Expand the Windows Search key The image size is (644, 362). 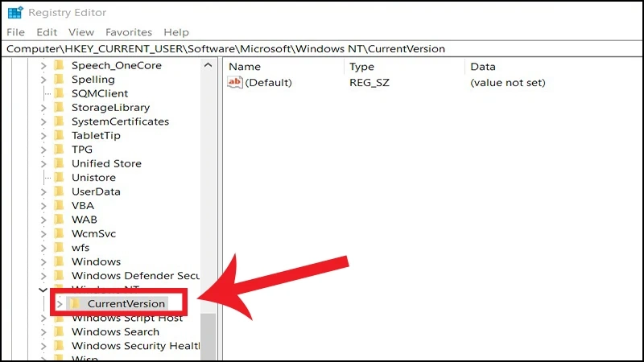click(43, 332)
